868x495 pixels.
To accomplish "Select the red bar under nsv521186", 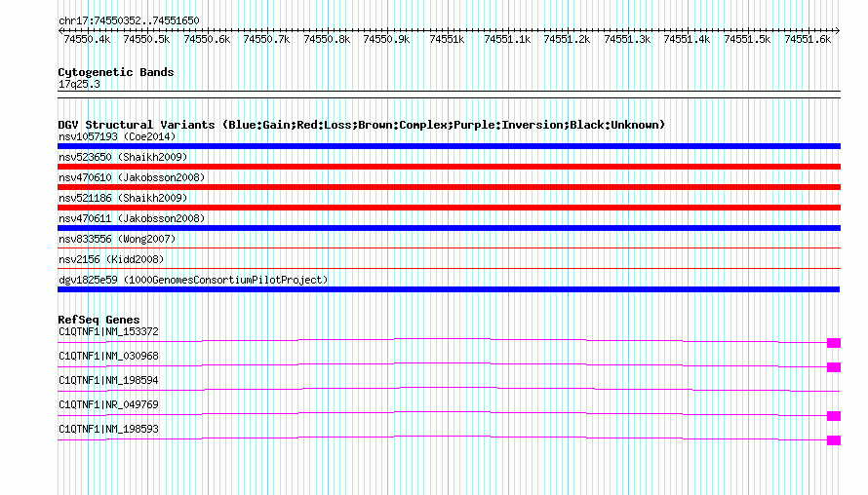I will coord(449,208).
